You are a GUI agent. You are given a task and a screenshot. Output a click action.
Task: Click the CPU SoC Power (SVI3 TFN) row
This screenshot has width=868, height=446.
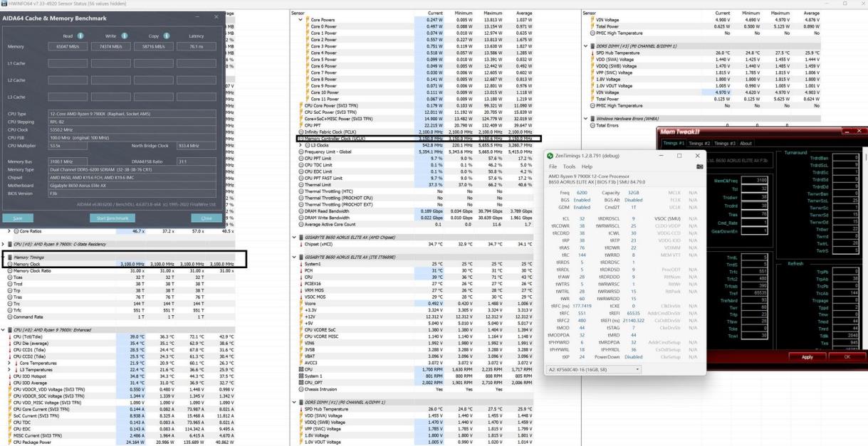click(x=417, y=112)
